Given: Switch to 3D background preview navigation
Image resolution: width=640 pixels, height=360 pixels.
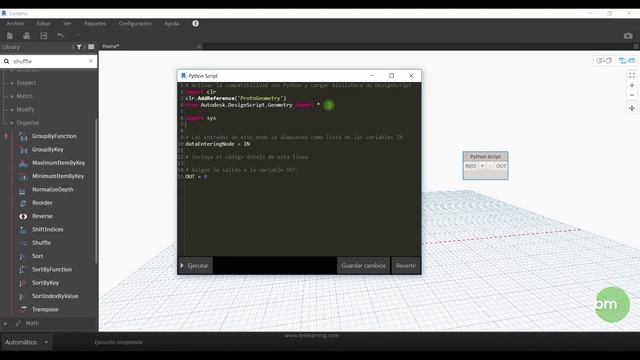Looking at the screenshot, I should pyautogui.click(x=604, y=60).
